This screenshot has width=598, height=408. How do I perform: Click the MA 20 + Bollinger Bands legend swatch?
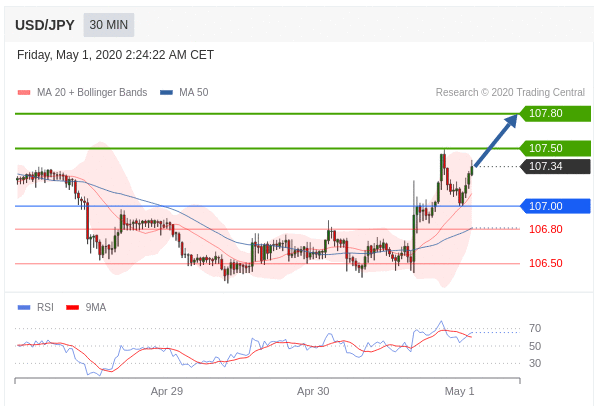(24, 92)
